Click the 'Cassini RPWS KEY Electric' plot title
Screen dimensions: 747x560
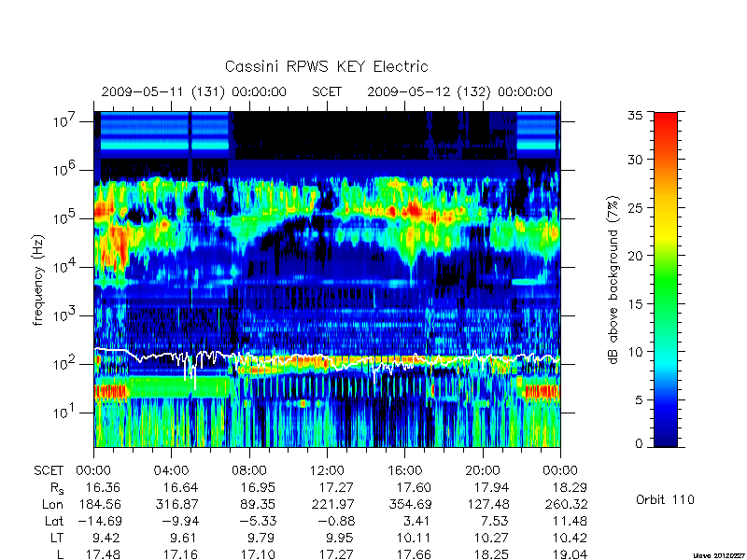pyautogui.click(x=326, y=66)
